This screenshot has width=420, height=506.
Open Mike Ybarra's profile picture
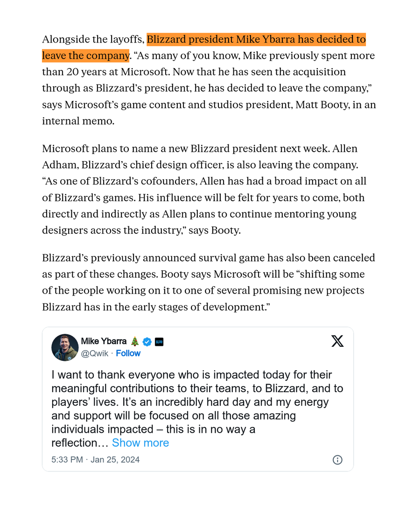[65, 347]
